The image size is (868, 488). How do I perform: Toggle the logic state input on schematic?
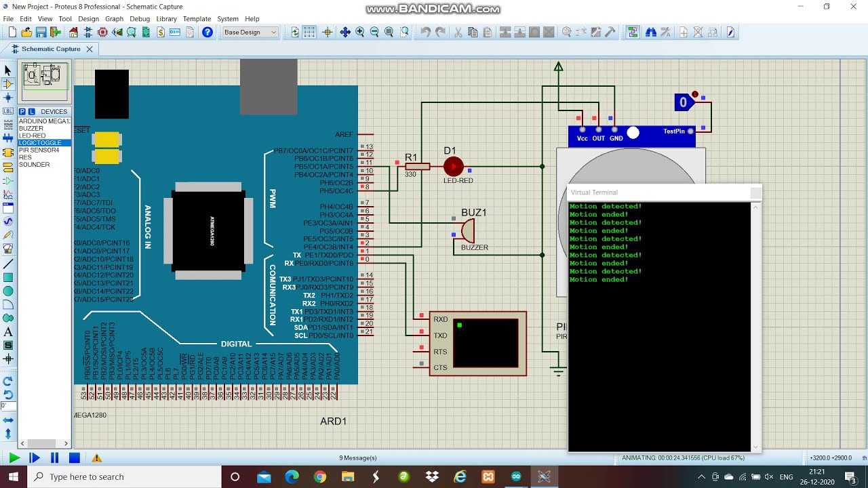point(684,102)
